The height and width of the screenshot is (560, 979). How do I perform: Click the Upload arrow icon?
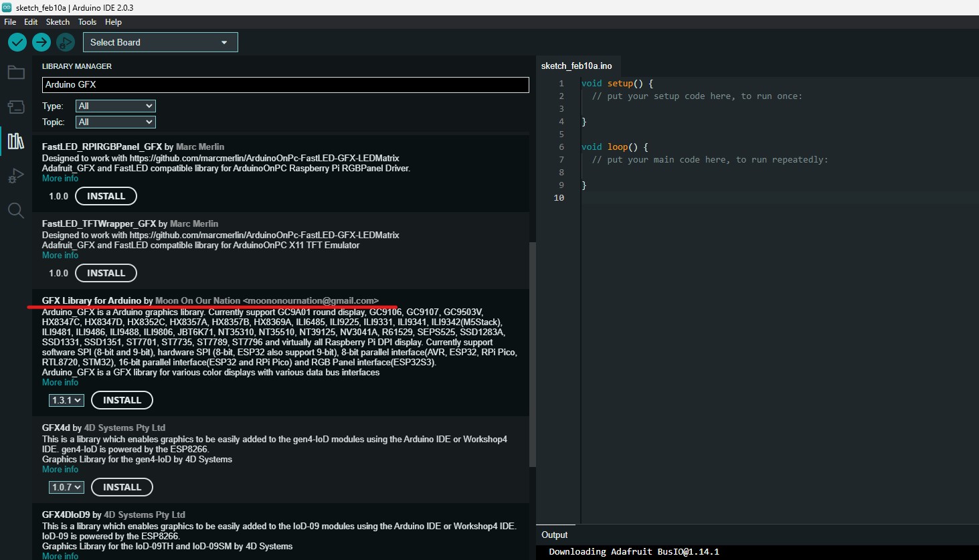tap(41, 42)
